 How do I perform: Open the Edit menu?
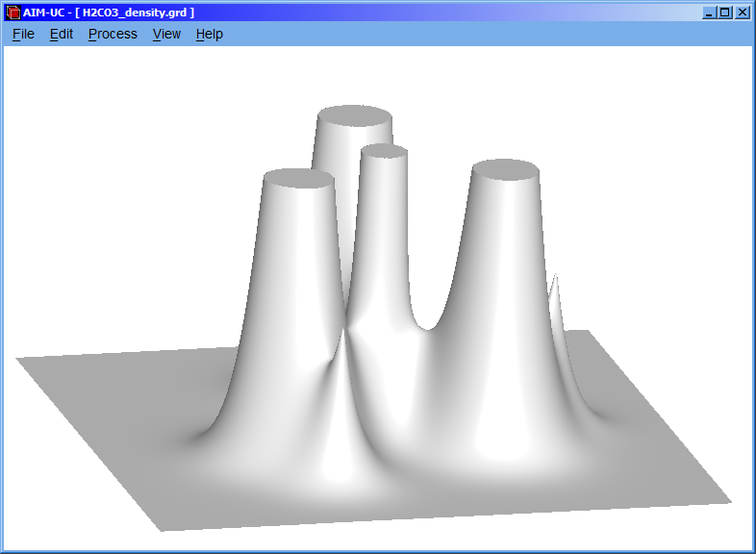tap(62, 34)
